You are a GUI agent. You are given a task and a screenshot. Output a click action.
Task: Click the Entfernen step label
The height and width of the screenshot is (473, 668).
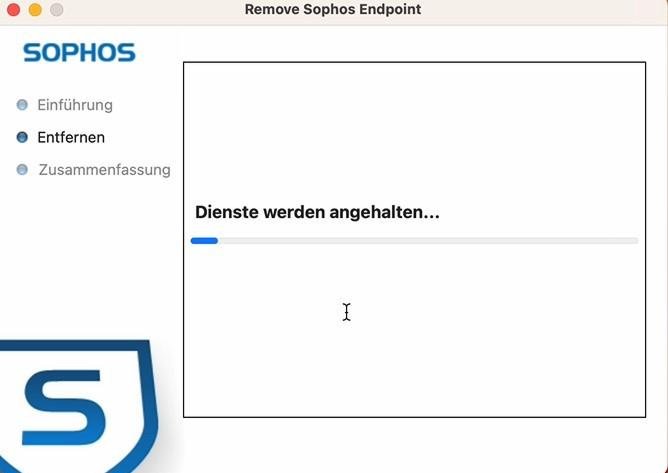coord(71,137)
